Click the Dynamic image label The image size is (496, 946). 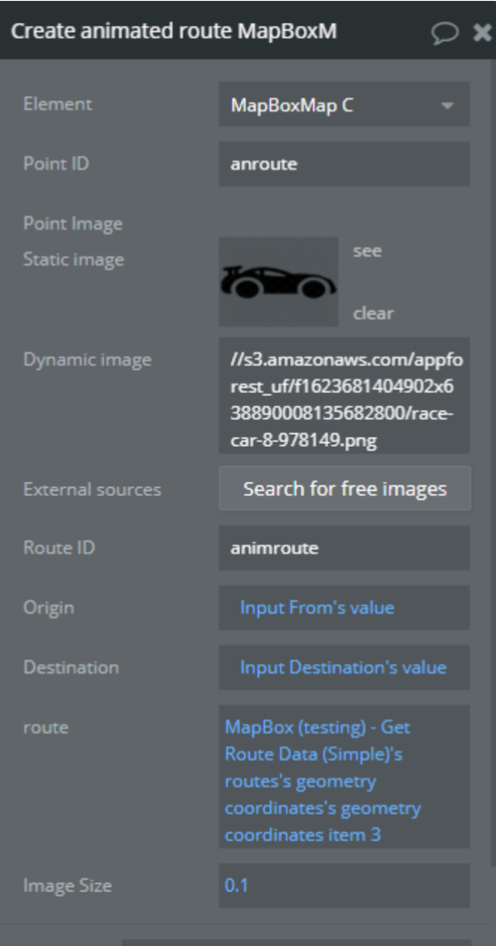87,360
